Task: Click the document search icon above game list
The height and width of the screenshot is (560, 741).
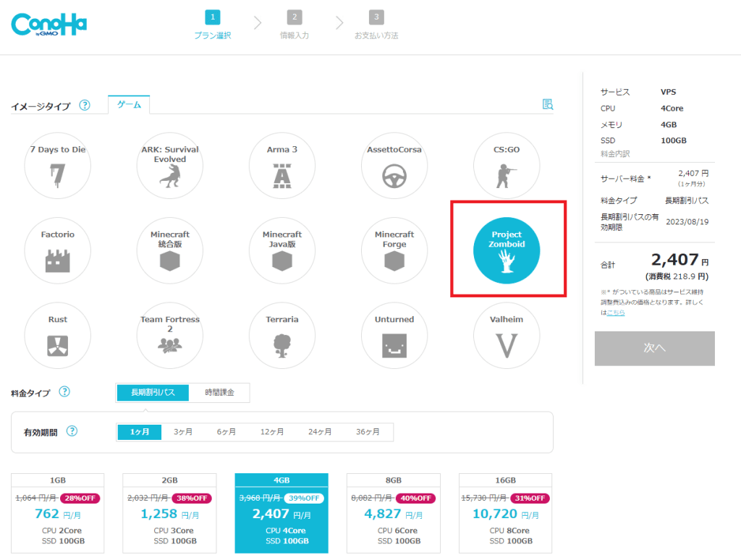Action: pyautogui.click(x=547, y=104)
